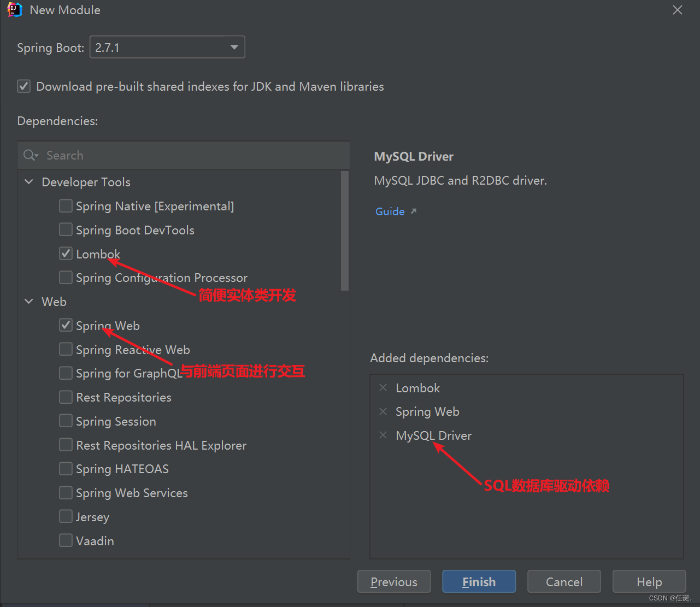Remove Lombok from added dependencies
This screenshot has height=607, width=700.
point(383,387)
